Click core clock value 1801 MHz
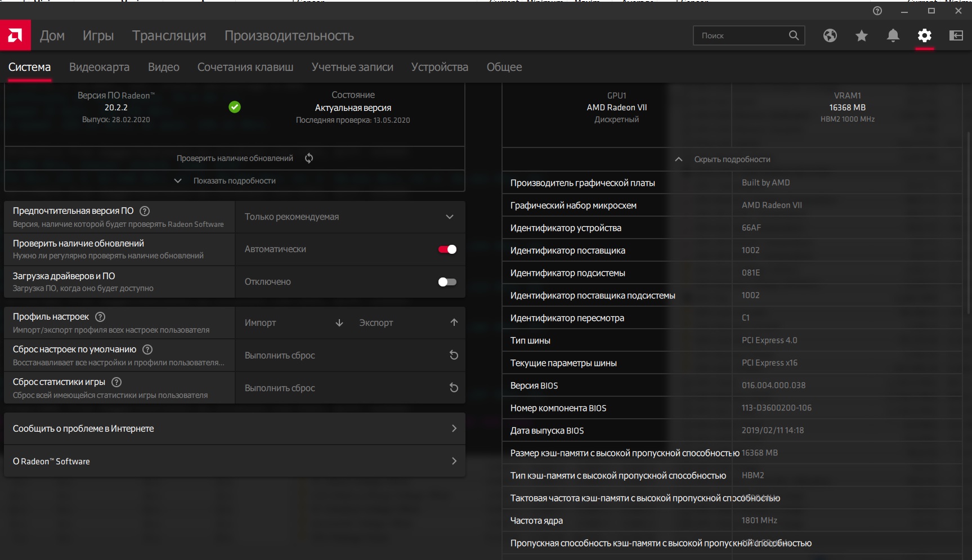The image size is (972, 560). [x=759, y=521]
